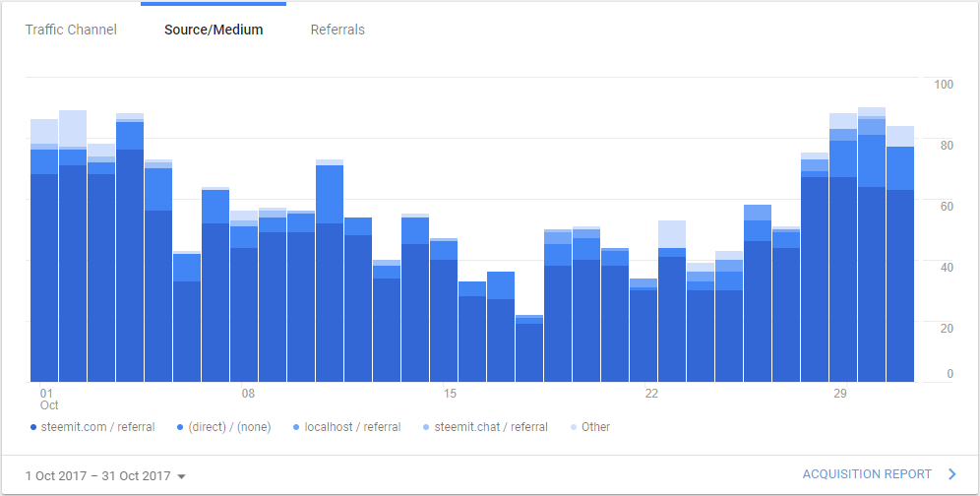Click the bar for 01 Oct
980x496 pixels.
(x=44, y=276)
